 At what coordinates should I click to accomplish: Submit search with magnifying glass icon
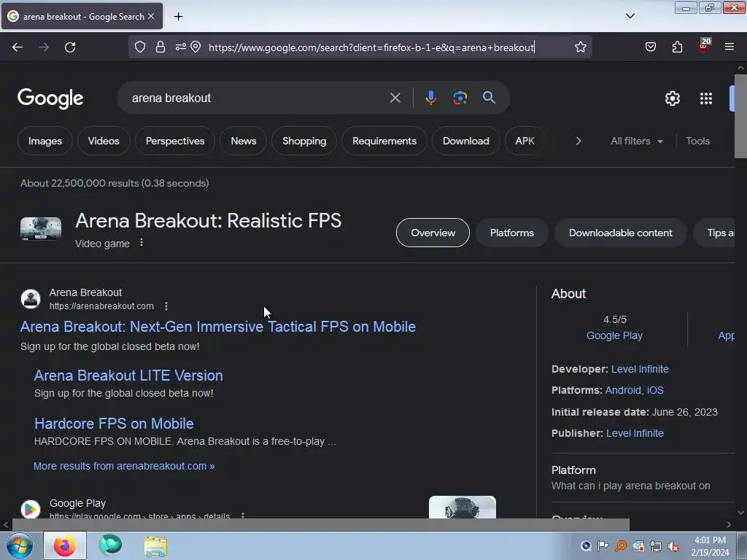point(489,98)
